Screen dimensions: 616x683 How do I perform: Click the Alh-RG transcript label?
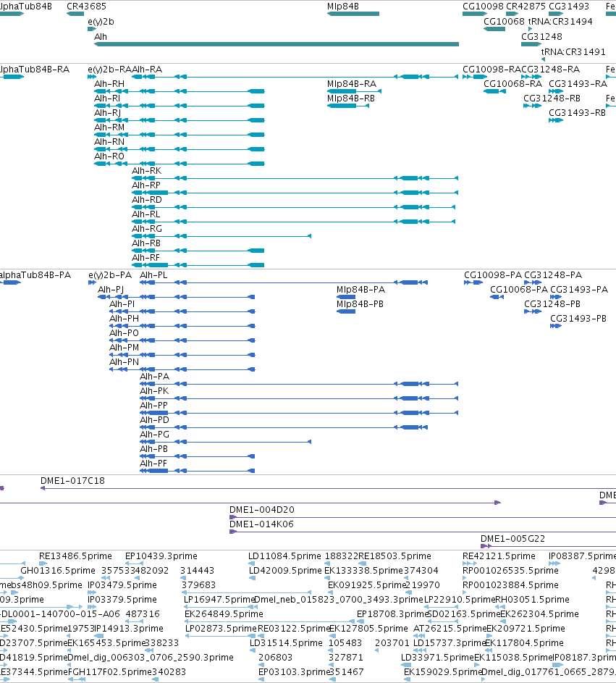(147, 229)
